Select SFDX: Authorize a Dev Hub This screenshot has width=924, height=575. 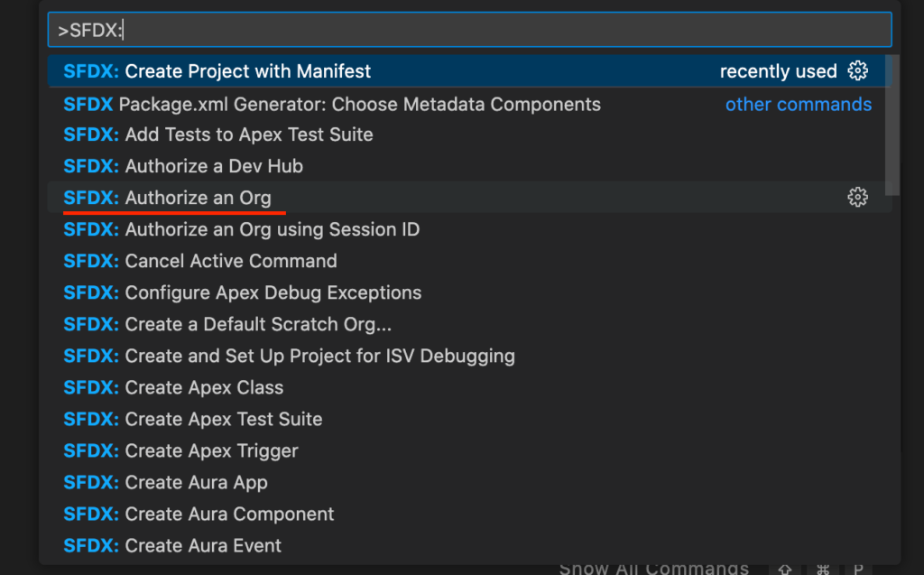click(183, 166)
